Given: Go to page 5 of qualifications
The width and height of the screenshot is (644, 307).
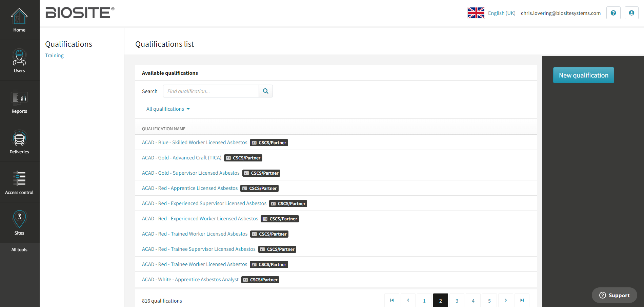Looking at the screenshot, I should click(x=489, y=300).
